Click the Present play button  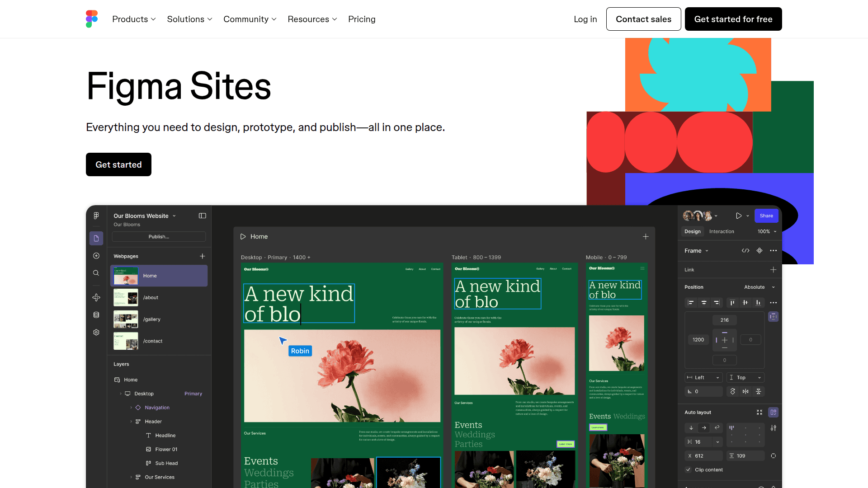[x=739, y=216]
